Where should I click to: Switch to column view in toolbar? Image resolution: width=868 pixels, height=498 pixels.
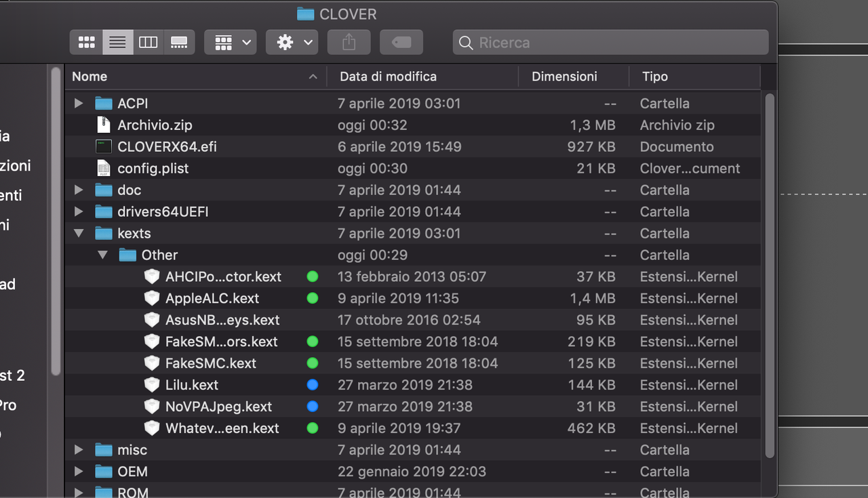148,43
